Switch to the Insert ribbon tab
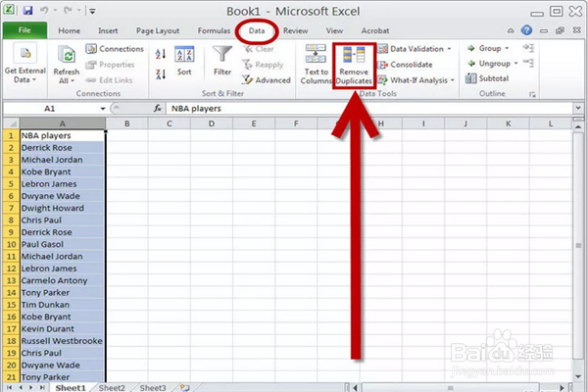The height and width of the screenshot is (392, 588). click(x=108, y=30)
